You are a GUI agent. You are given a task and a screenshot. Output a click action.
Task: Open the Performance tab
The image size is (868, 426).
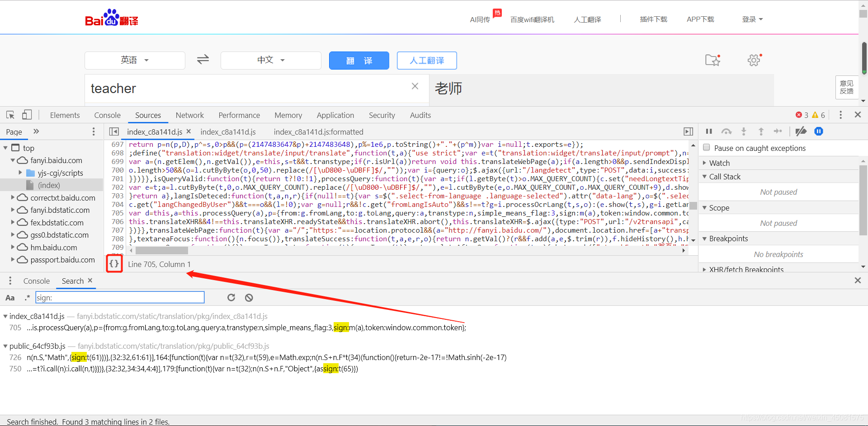click(x=239, y=115)
